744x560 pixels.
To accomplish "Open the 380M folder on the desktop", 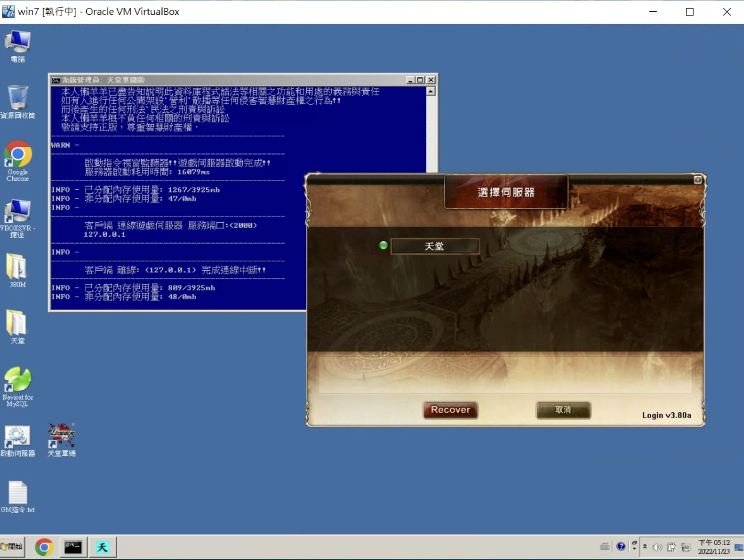I will (x=18, y=270).
